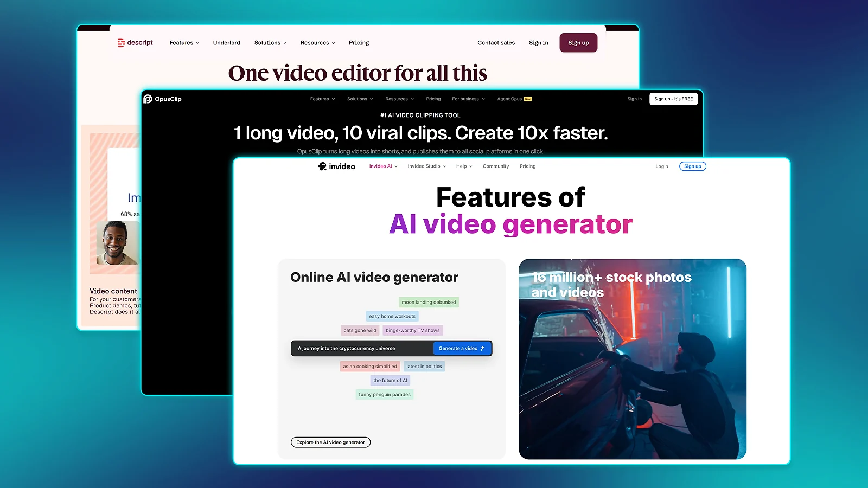Click OpusClip Sign up - It's FREE button
868x488 pixels.
coord(674,99)
